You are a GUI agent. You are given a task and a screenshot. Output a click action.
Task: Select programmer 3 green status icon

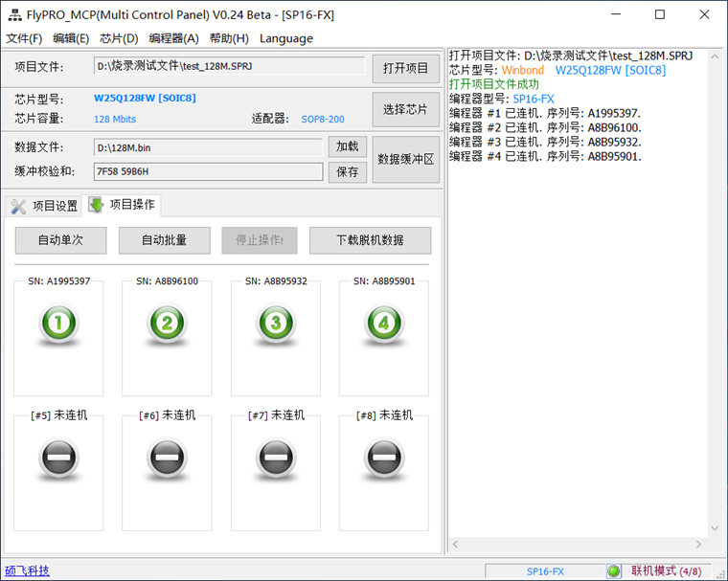[276, 324]
